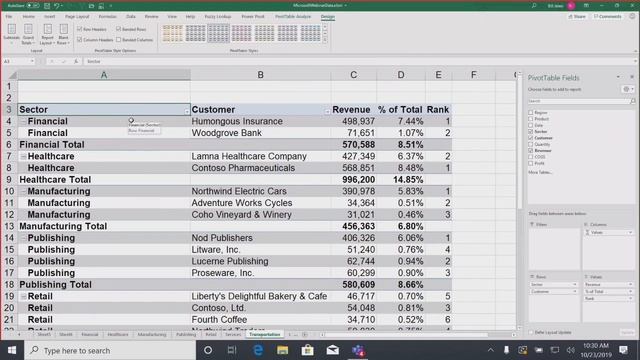
Task: Apply the second PivotTable style thumbnail
Action: 196,33
